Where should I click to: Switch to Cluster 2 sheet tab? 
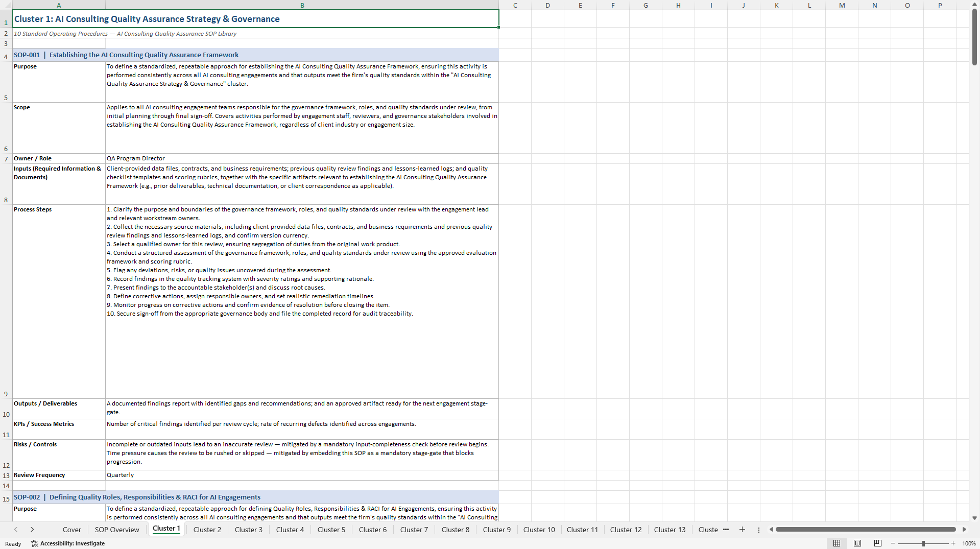[207, 530]
